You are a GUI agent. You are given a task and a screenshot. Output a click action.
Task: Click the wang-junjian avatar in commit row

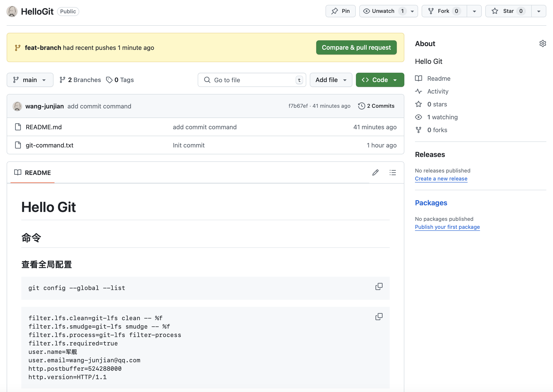pos(17,106)
